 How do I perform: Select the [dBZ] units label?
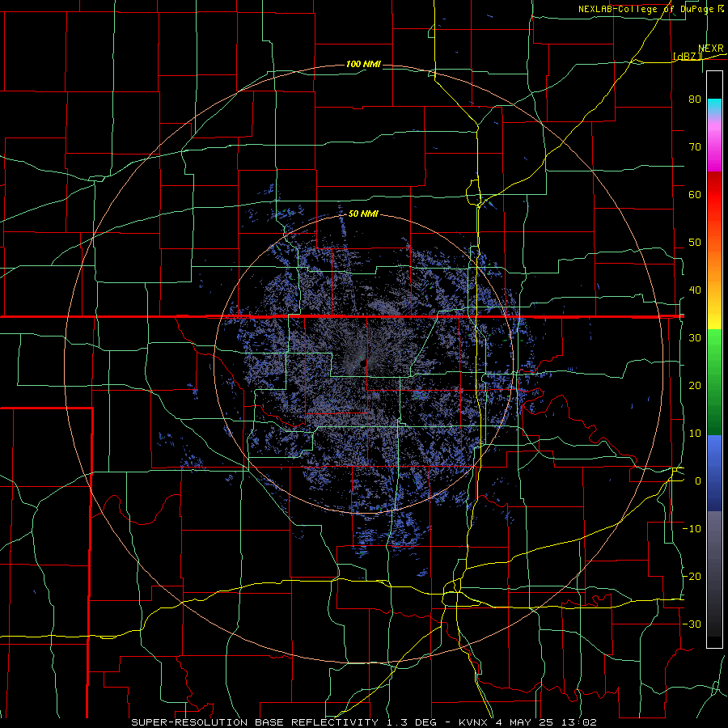click(x=687, y=56)
